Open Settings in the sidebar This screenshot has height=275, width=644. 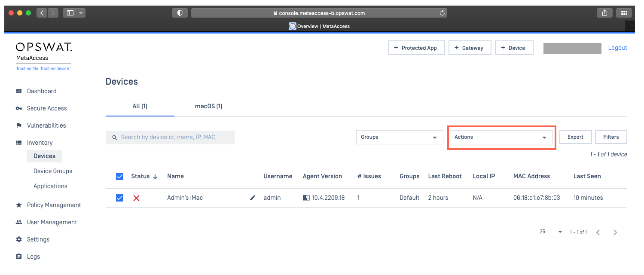(38, 239)
